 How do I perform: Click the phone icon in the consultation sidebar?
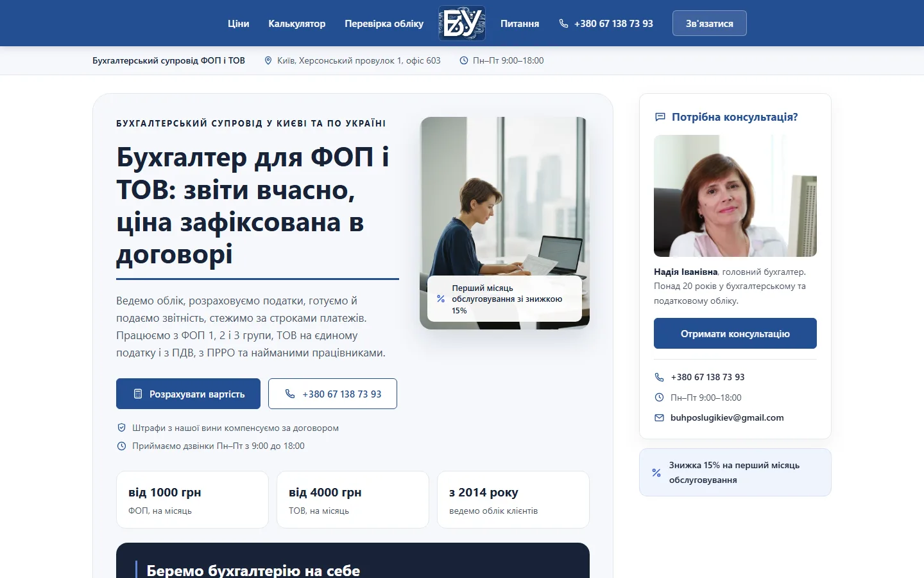[659, 377]
